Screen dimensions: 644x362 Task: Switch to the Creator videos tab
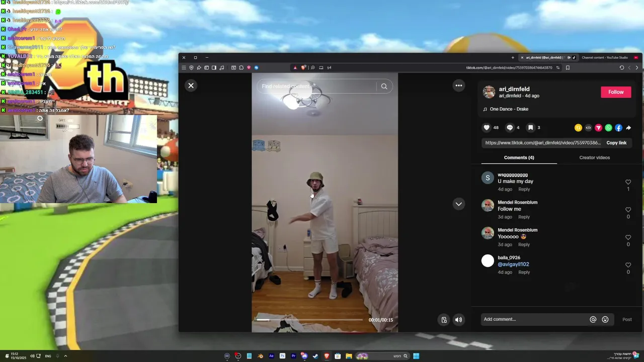pyautogui.click(x=594, y=157)
